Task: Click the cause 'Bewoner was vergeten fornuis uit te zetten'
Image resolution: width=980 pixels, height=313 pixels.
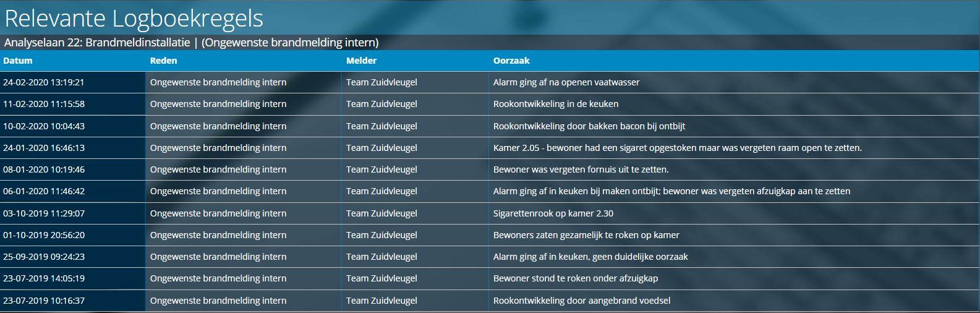Action: pos(581,169)
